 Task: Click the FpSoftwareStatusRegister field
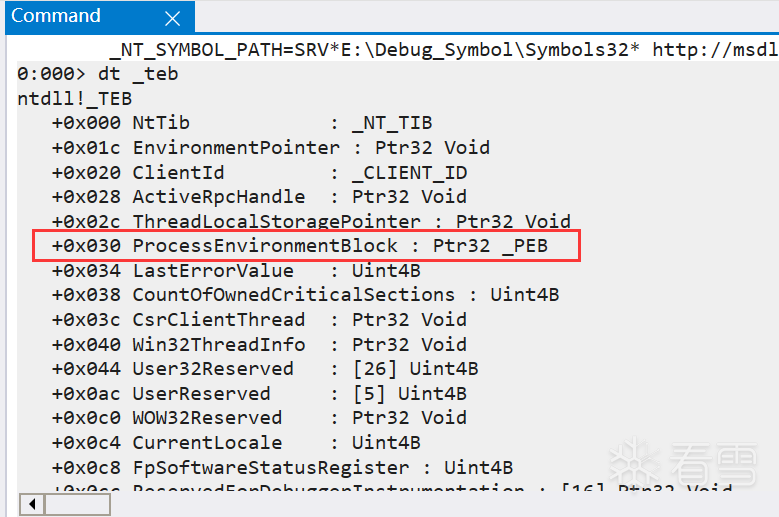271,467
